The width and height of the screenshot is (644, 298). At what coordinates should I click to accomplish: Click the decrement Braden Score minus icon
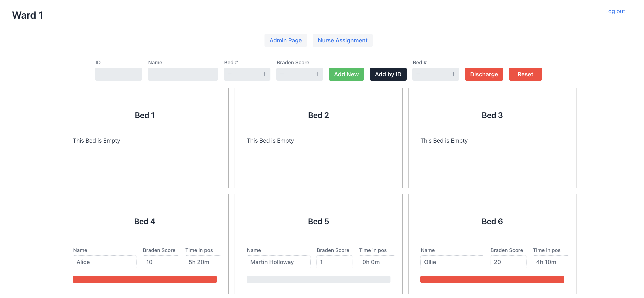(x=282, y=74)
